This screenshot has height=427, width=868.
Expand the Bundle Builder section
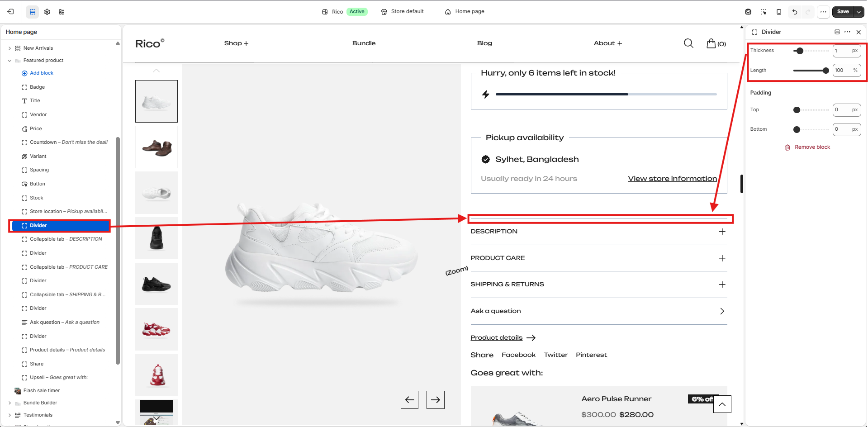9,403
